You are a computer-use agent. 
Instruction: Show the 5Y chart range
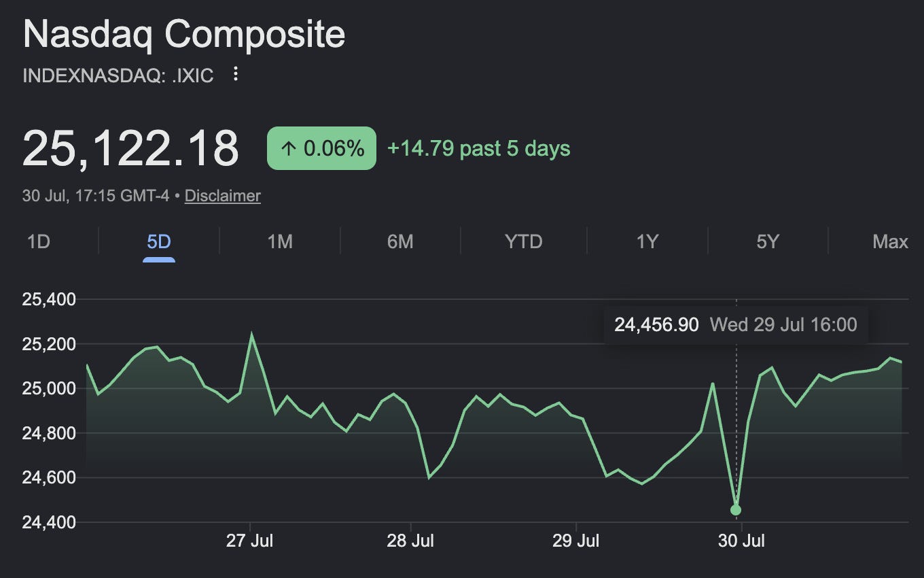coord(768,241)
